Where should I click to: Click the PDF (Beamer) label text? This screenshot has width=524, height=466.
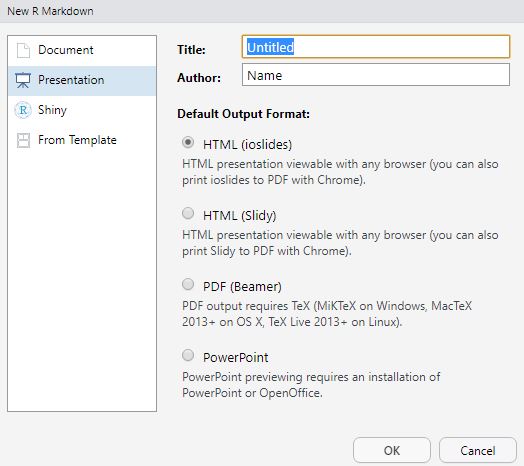242,286
